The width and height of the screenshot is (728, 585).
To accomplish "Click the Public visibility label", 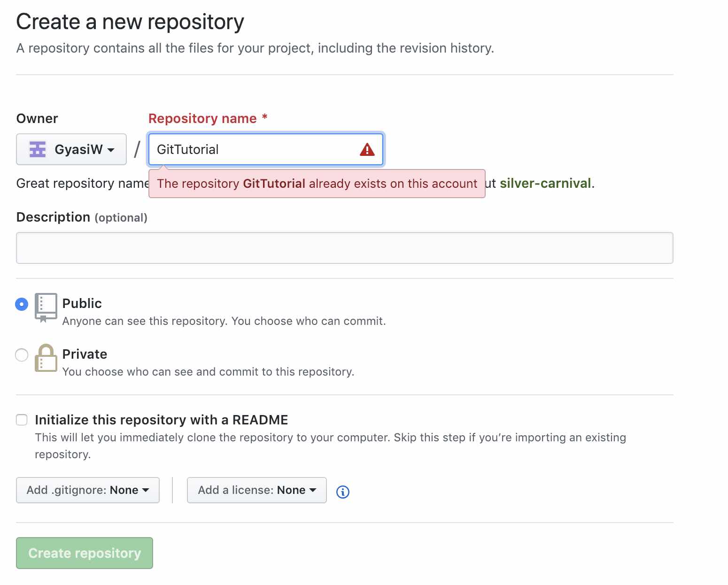I will point(82,303).
